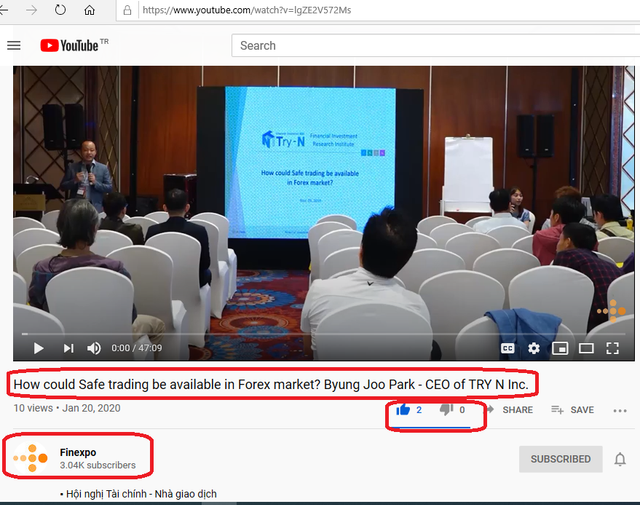The image size is (640, 505).
Task: Click the Finexpo watermark in video
Action: click(x=611, y=311)
